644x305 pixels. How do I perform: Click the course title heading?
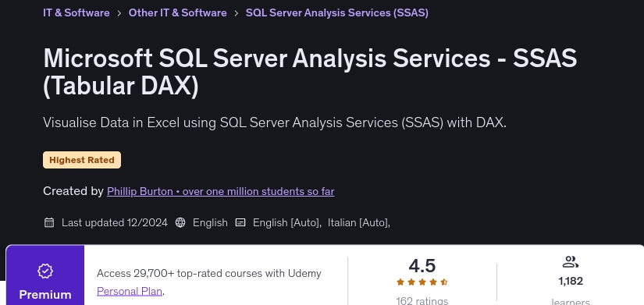[310, 72]
